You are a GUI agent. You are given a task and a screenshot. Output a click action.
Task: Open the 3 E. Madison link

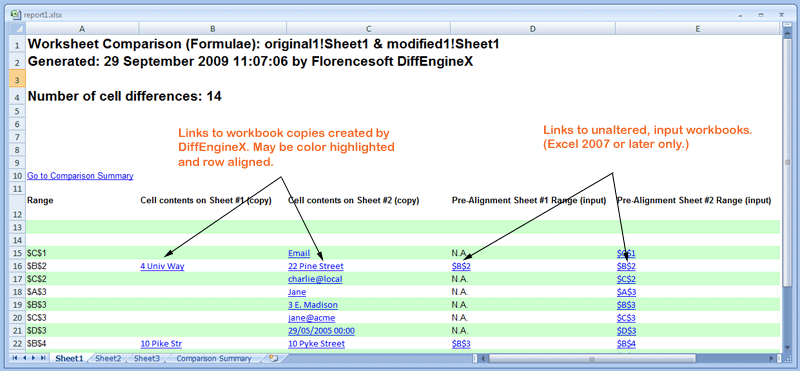coord(313,305)
